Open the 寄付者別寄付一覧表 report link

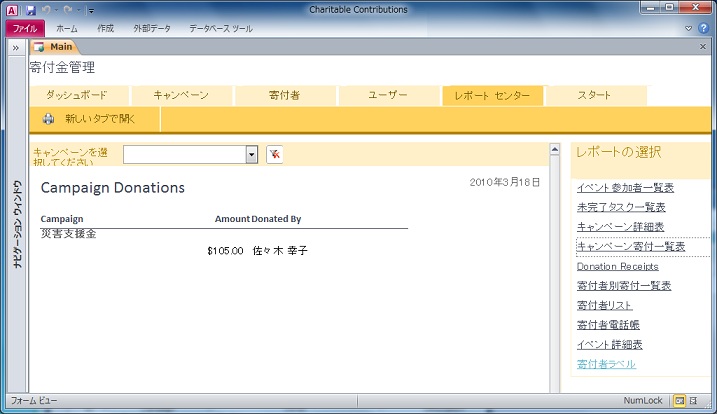(624, 286)
